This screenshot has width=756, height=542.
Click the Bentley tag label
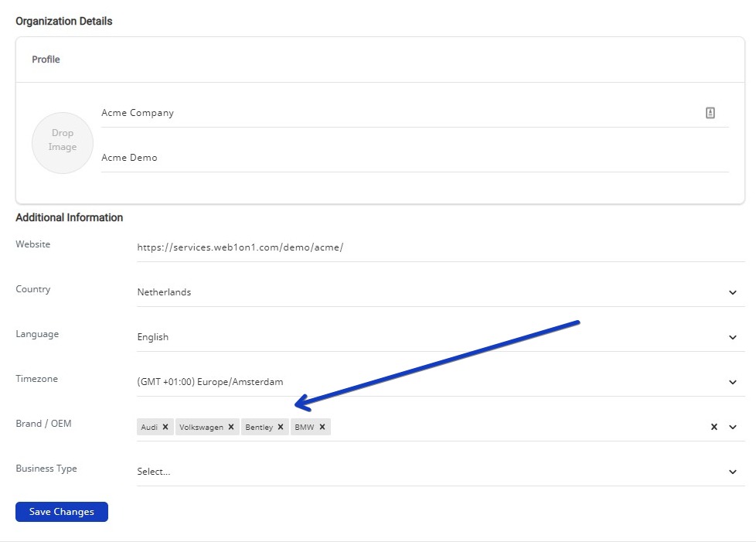coord(259,428)
